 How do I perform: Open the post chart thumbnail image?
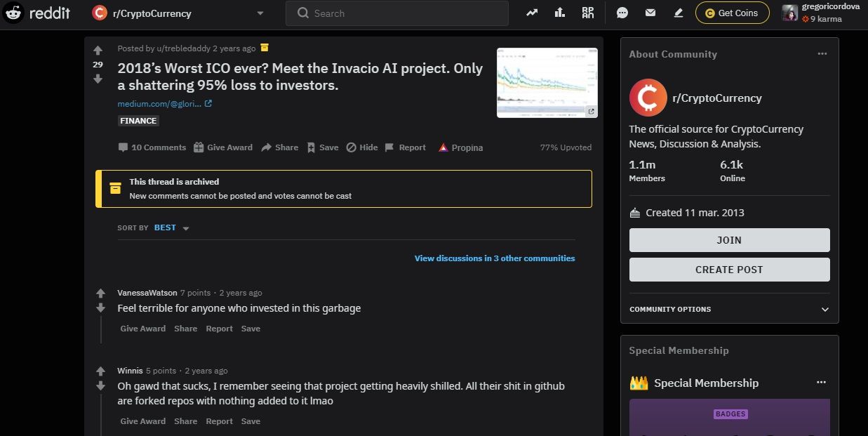(x=547, y=83)
